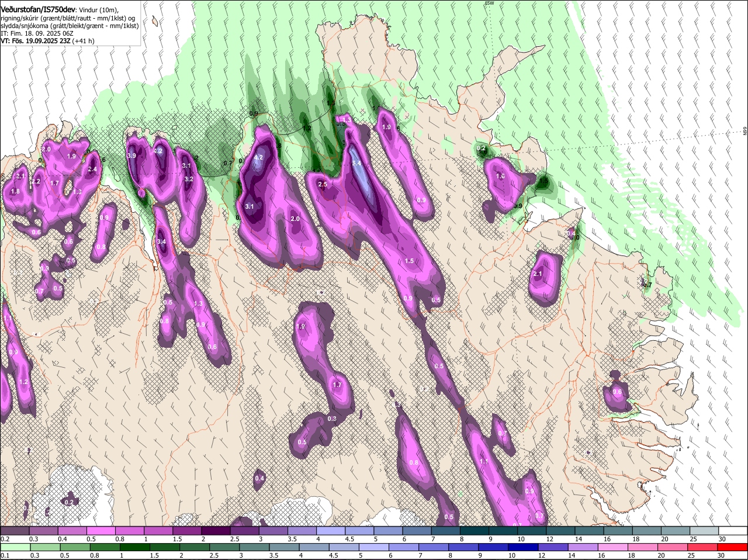This screenshot has height=560, width=748.
Task: Select lavender snow swatch between 4 and 4.5
Action: [x=331, y=531]
